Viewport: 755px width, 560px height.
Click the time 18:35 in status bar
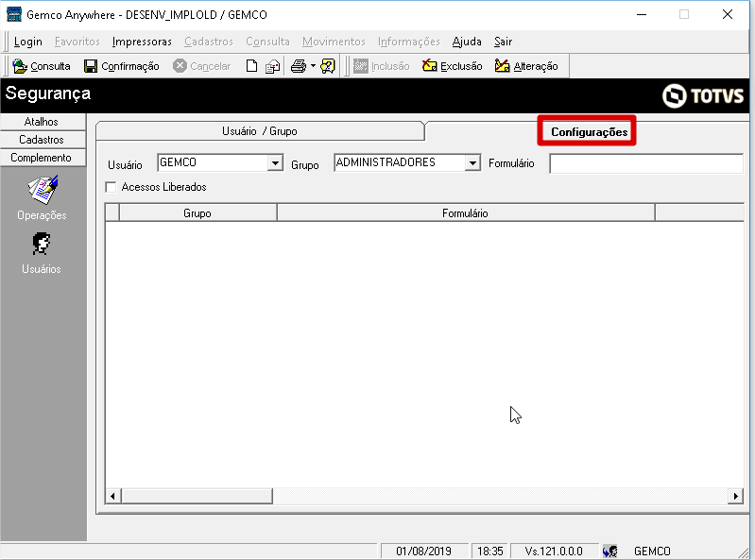[489, 551]
